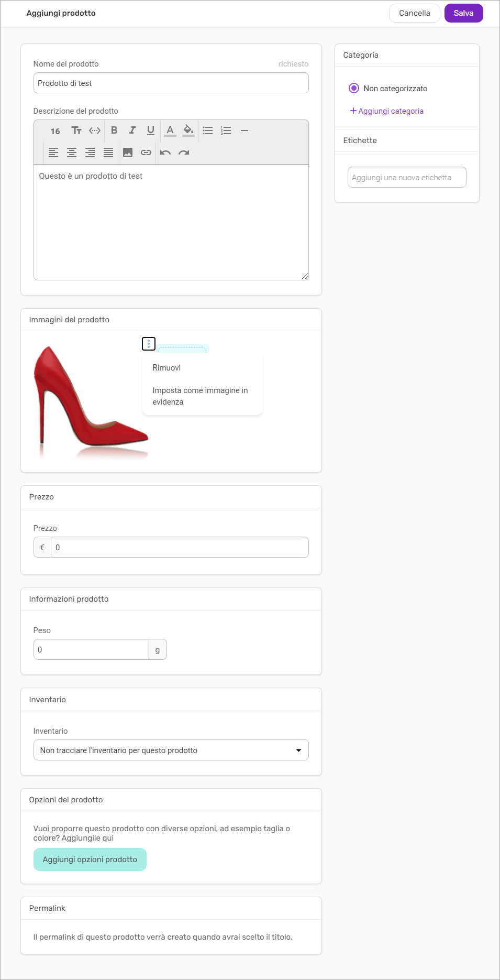The width and height of the screenshot is (500, 980).
Task: Insert a hyperlink in the description
Action: [x=146, y=153]
